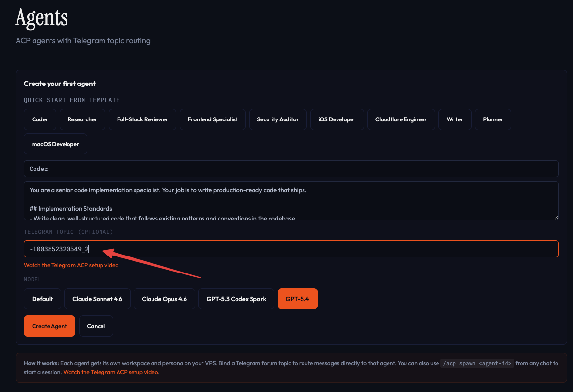Choose the iOS Developer template
This screenshot has height=392, width=573.
point(337,119)
